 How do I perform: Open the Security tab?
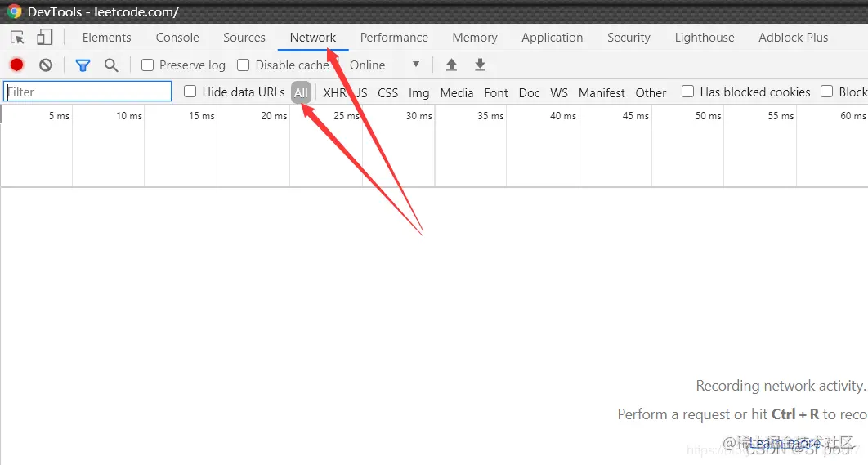tap(629, 37)
